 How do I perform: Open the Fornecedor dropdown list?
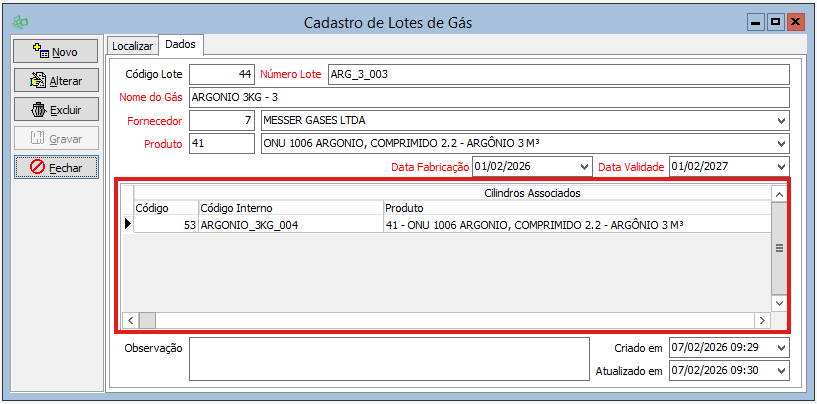point(780,121)
